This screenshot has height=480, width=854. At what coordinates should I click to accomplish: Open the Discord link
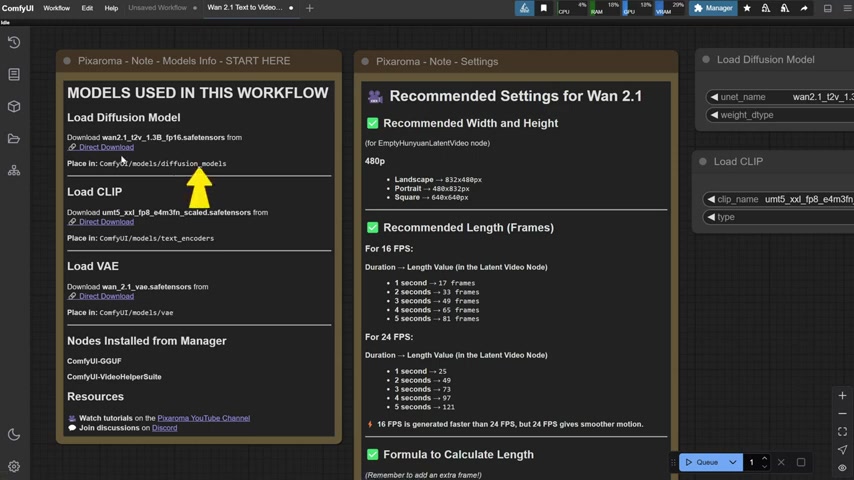pos(164,428)
